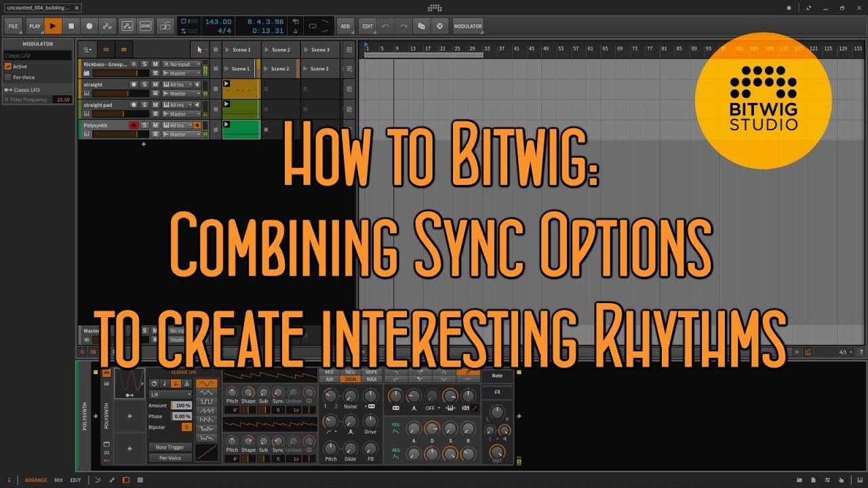Toggle the transport loop button

pyautogui.click(x=313, y=26)
